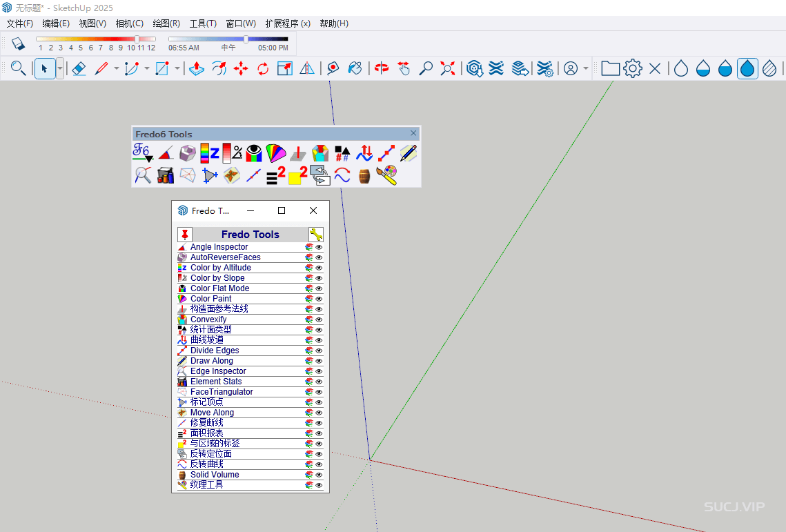Open the search magnifier in main toolbar
Image resolution: width=786 pixels, height=532 pixels.
pyautogui.click(x=18, y=68)
